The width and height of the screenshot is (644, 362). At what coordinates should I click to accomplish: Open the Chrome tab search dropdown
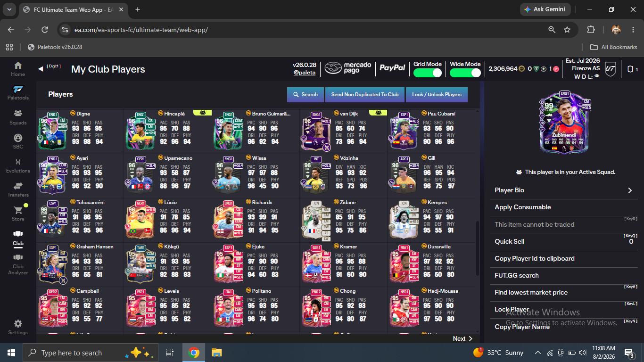click(x=9, y=9)
